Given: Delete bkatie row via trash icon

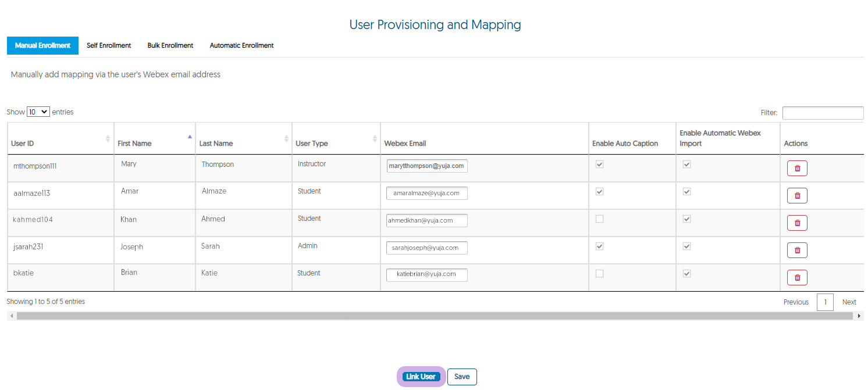Looking at the screenshot, I should click(797, 277).
